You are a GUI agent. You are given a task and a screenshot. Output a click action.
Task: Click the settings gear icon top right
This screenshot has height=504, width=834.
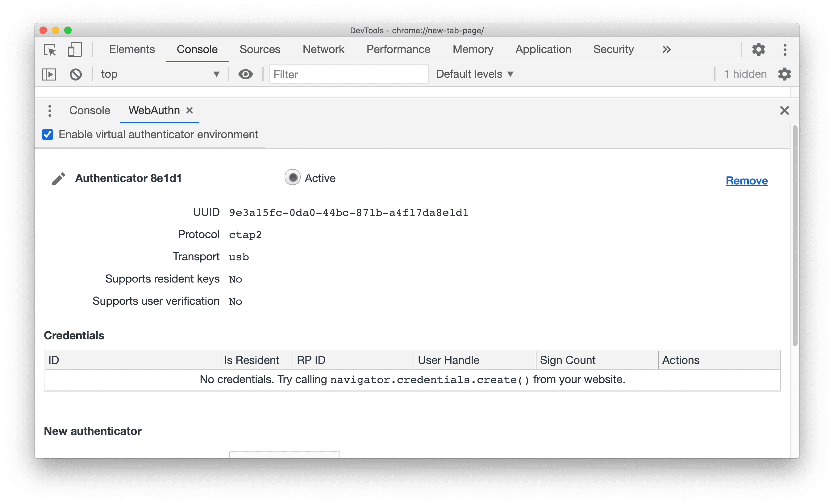[760, 49]
